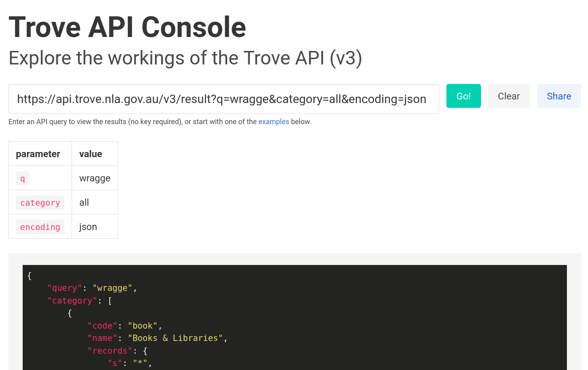Image resolution: width=588 pixels, height=370 pixels.
Task: Click the Share button
Action: coord(559,96)
